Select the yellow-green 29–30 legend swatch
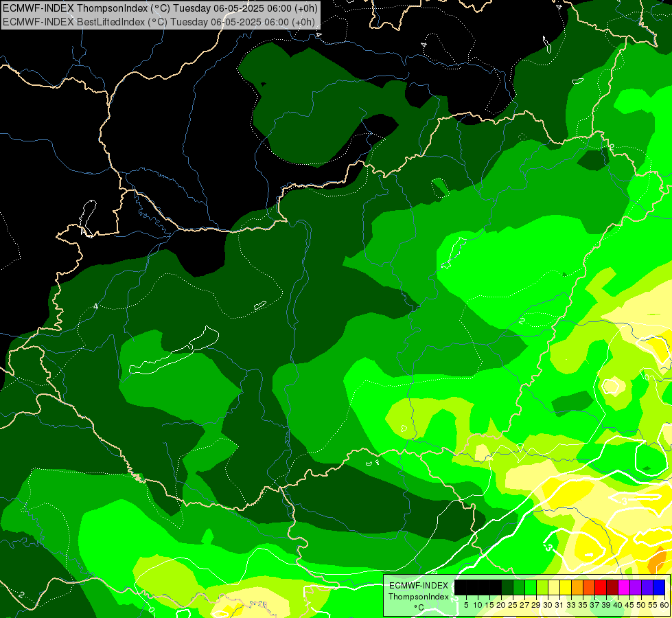 click(542, 587)
